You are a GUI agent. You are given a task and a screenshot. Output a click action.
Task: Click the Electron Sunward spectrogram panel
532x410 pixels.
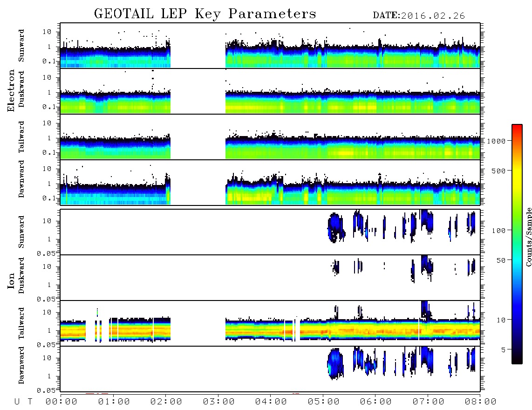point(270,46)
